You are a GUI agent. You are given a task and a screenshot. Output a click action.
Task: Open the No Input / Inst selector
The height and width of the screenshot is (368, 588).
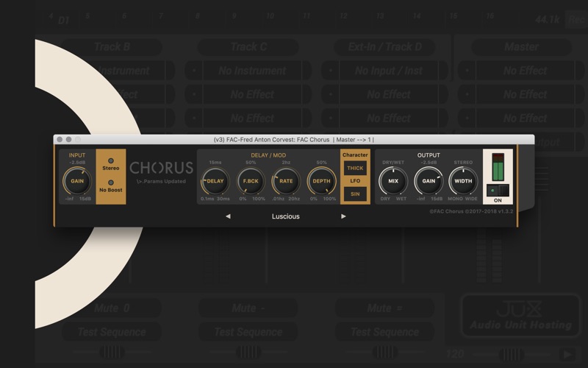tap(389, 71)
